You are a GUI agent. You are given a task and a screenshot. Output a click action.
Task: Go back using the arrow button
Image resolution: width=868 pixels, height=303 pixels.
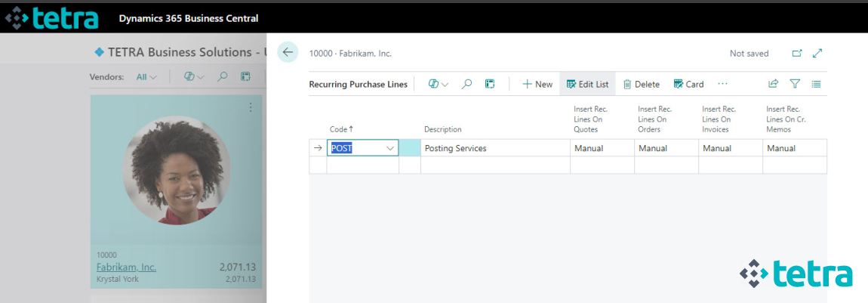(x=288, y=53)
